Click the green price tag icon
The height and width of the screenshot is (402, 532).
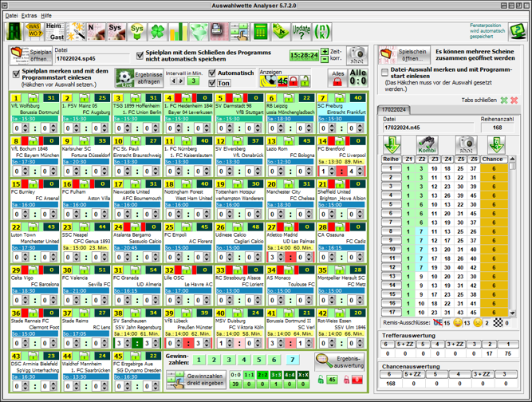click(280, 32)
